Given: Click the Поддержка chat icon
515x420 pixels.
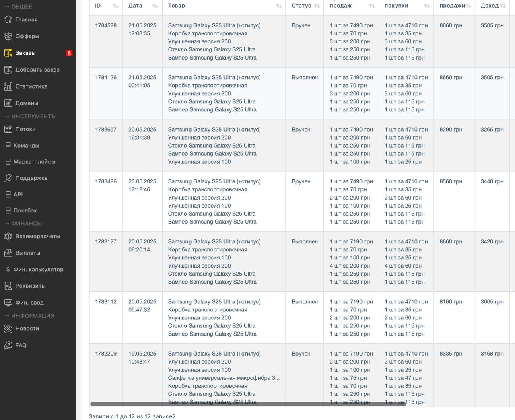Looking at the screenshot, I should [x=8, y=178].
